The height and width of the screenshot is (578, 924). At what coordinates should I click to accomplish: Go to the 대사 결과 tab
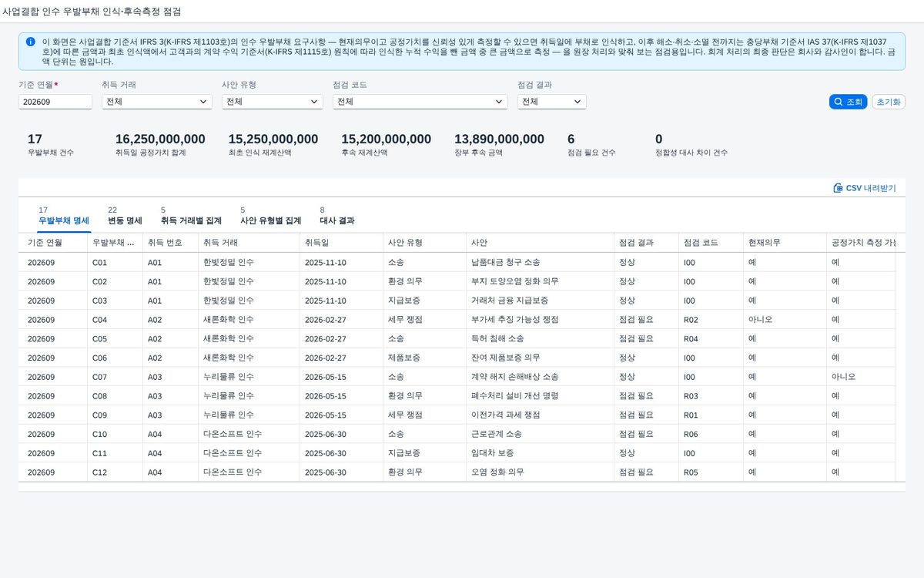pos(337,216)
